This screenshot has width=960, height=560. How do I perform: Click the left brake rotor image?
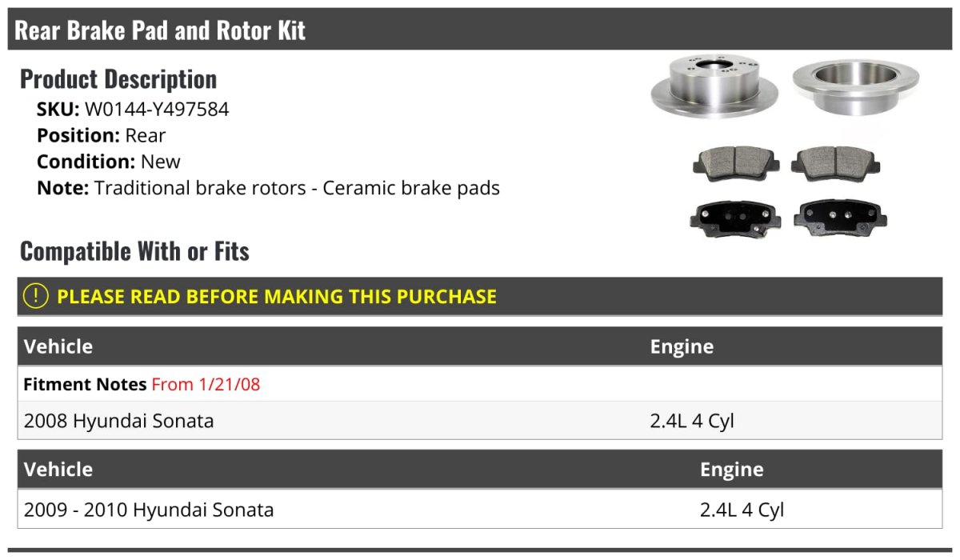tap(704, 86)
